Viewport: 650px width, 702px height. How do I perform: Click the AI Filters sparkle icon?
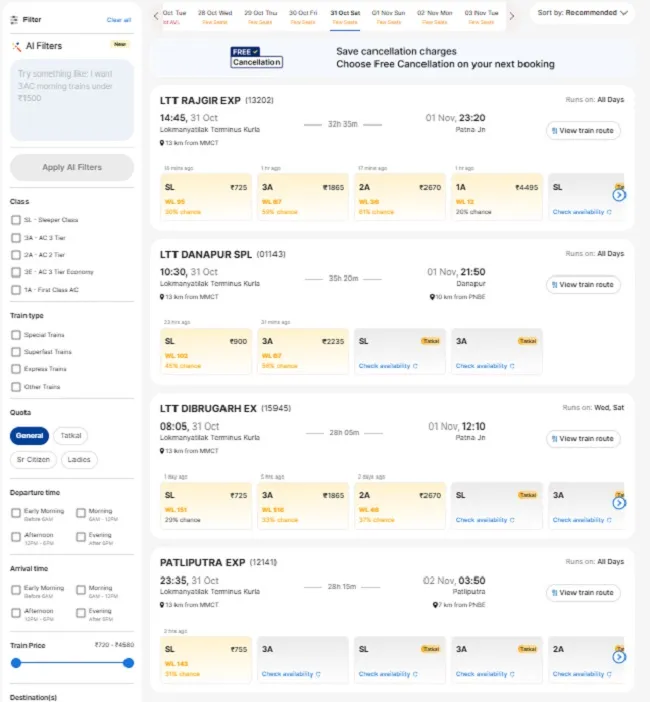tap(17, 46)
